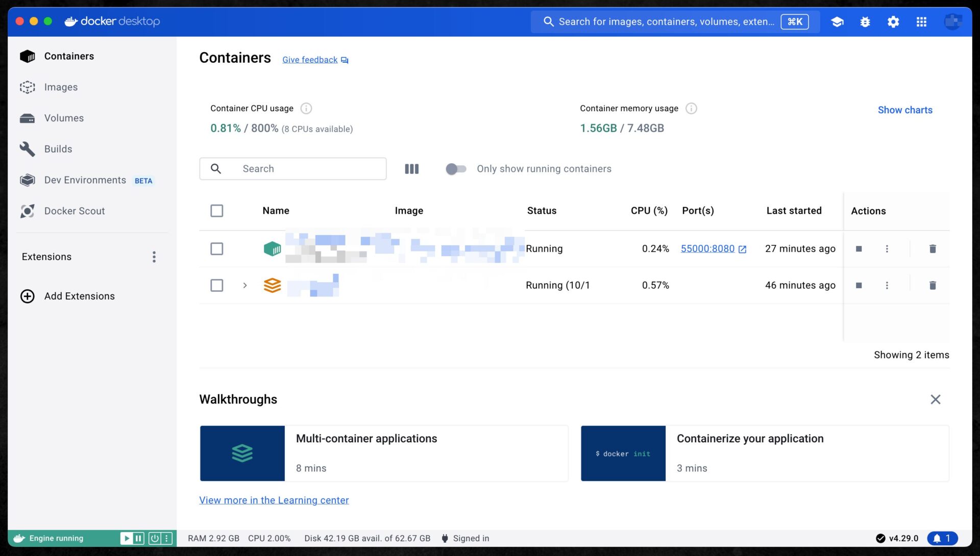Delete the container started 46 minutes ago
This screenshot has width=980, height=556.
pyautogui.click(x=933, y=286)
